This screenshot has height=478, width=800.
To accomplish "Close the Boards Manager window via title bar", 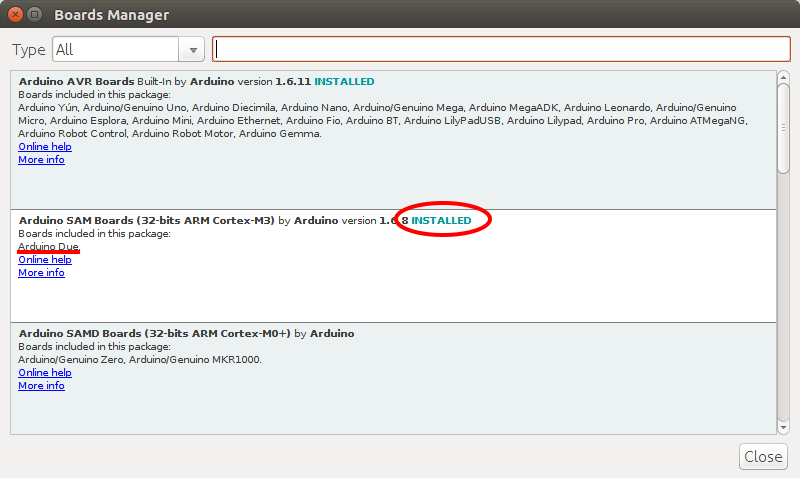I will click(x=15, y=14).
